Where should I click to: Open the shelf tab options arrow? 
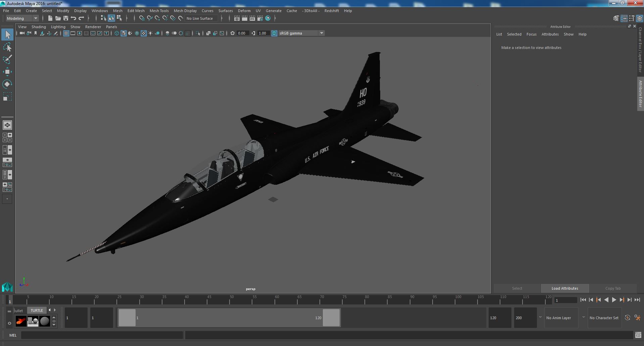tap(9, 311)
